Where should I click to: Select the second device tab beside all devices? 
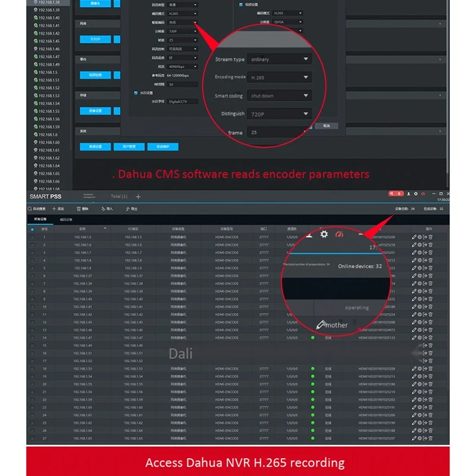click(x=66, y=220)
